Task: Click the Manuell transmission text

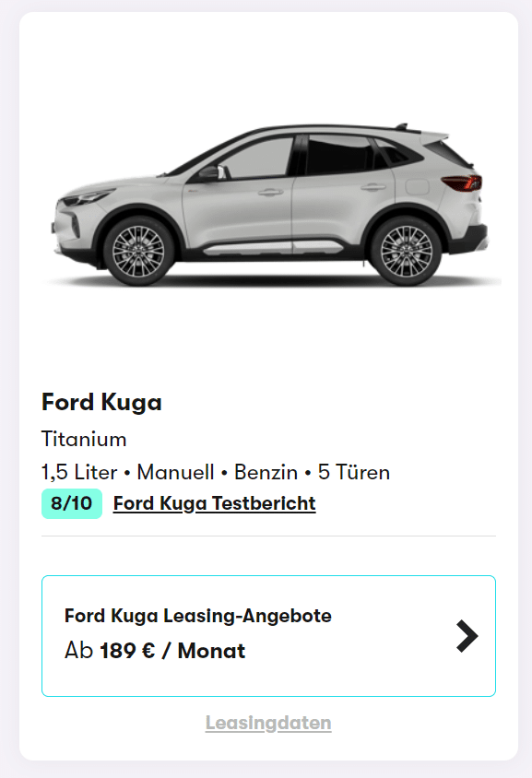Action: 176,472
